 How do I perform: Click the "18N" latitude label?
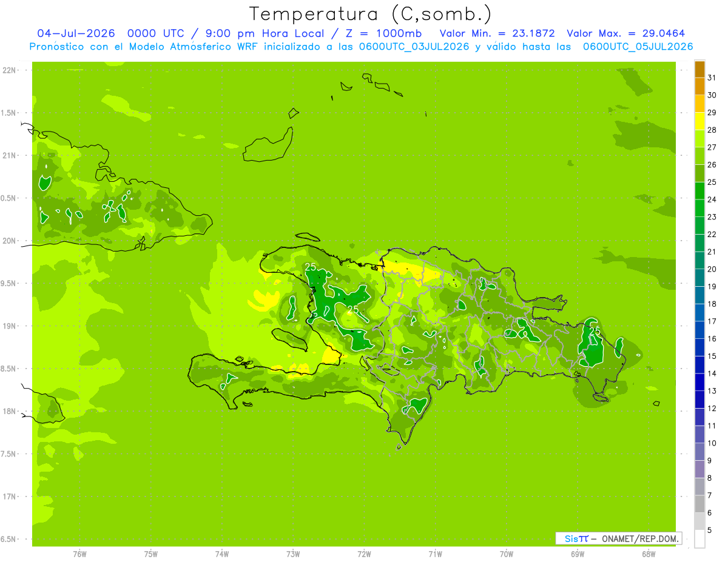click(x=10, y=411)
